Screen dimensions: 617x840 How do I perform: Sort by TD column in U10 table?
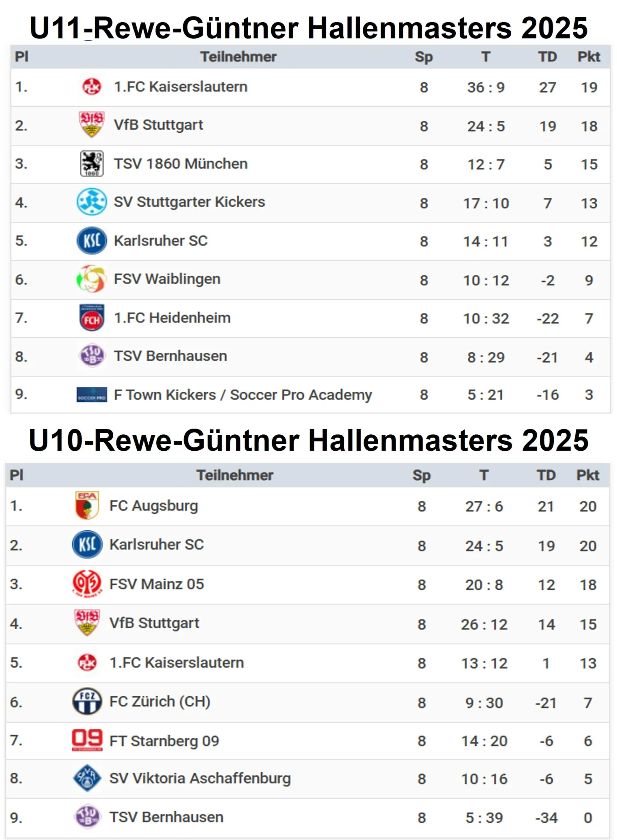pyautogui.click(x=546, y=475)
